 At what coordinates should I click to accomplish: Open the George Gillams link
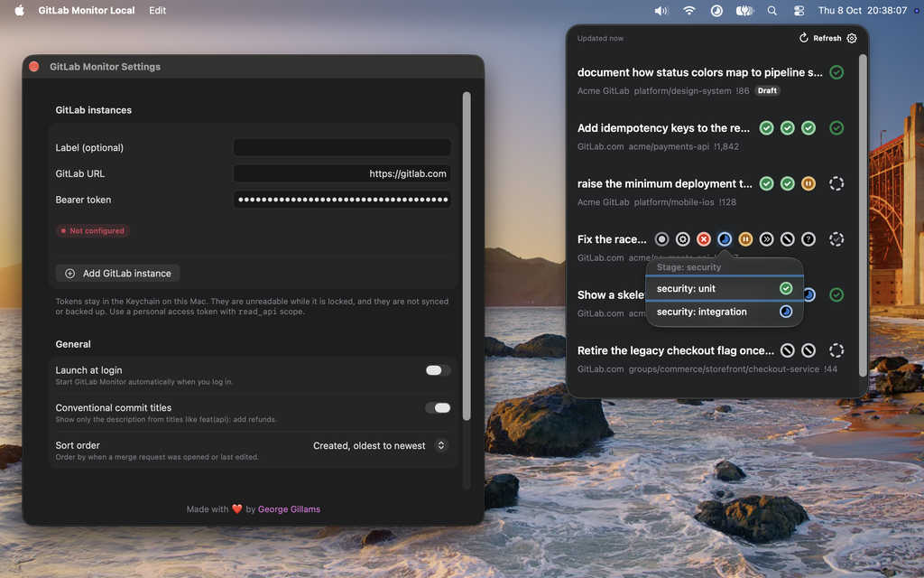point(289,509)
